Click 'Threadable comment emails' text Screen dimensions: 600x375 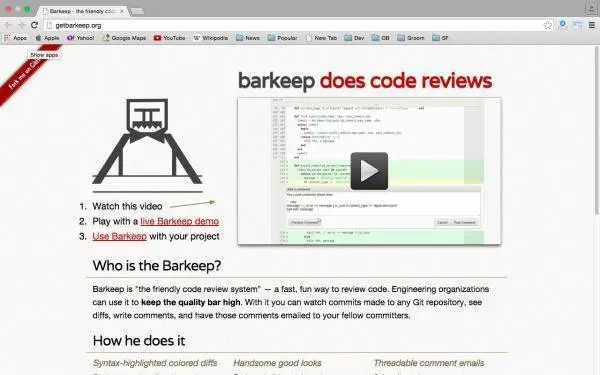[429, 363]
